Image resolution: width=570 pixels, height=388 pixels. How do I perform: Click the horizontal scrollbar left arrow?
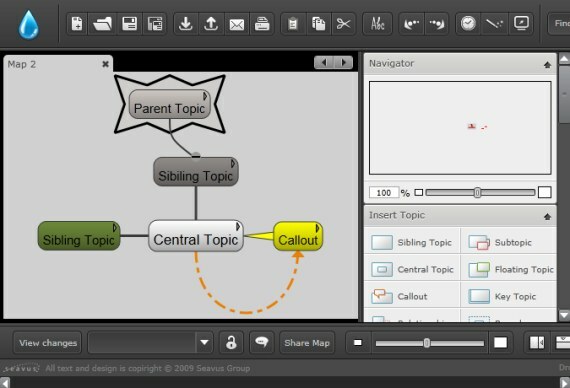tap(5, 383)
